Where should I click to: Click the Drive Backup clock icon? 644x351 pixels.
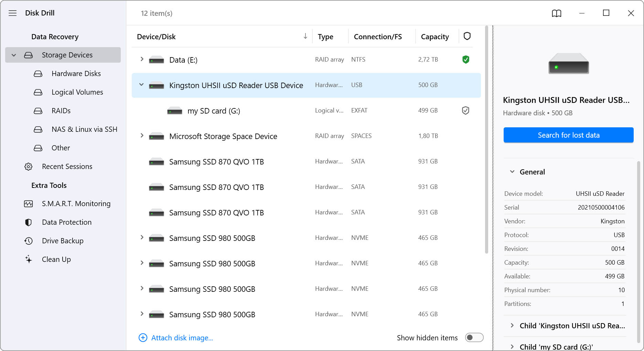(28, 241)
